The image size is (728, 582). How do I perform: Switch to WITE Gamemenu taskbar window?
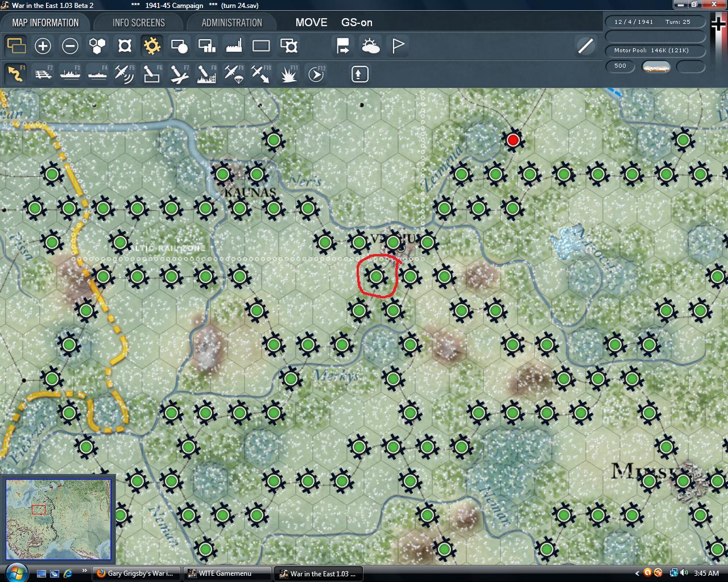pyautogui.click(x=227, y=573)
